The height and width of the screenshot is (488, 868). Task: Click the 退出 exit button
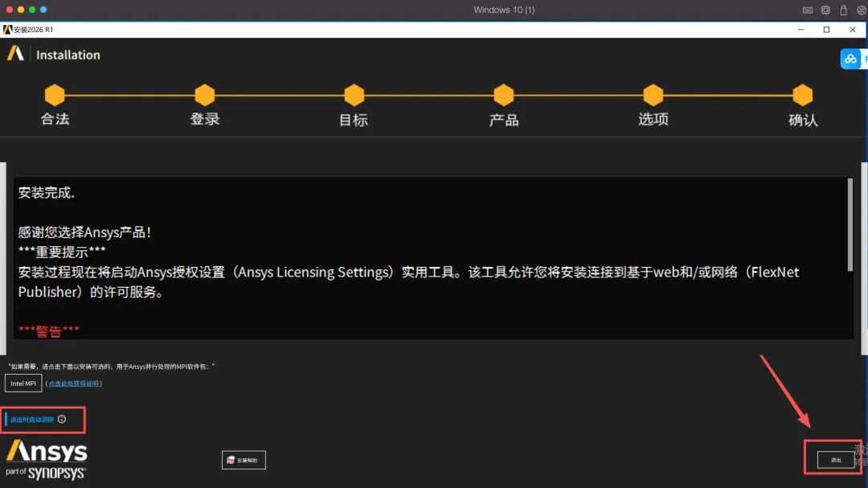[x=836, y=460]
